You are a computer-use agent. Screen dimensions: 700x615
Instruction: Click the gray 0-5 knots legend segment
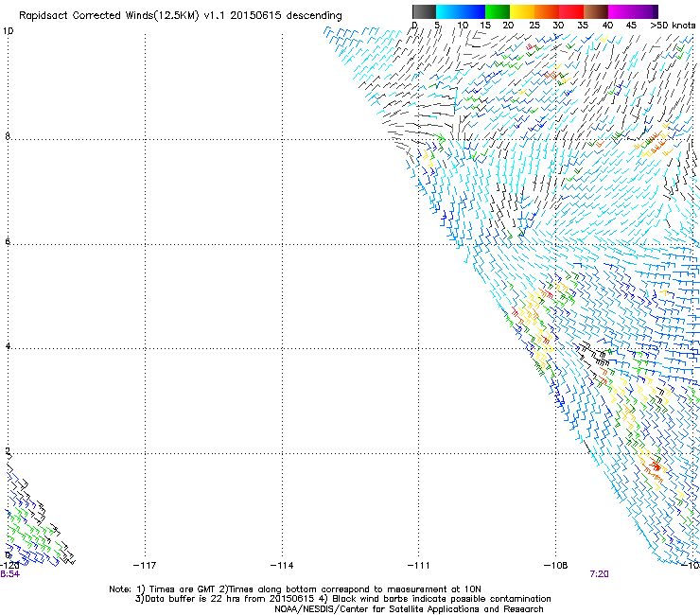424,11
